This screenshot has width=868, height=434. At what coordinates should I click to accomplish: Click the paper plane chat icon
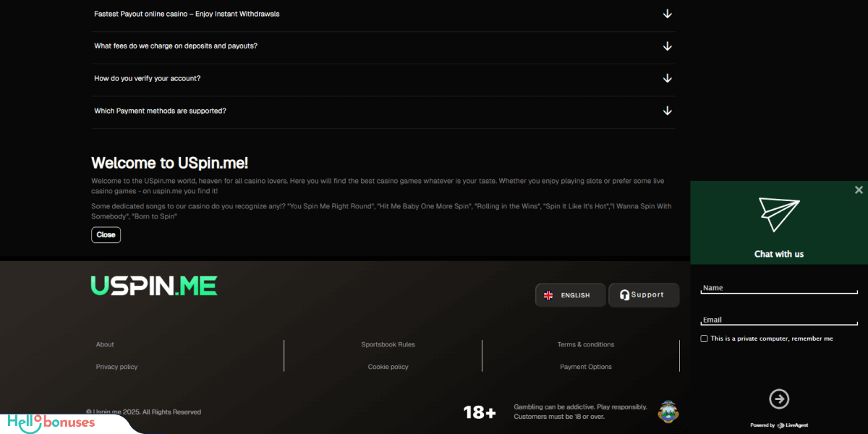pos(779,214)
